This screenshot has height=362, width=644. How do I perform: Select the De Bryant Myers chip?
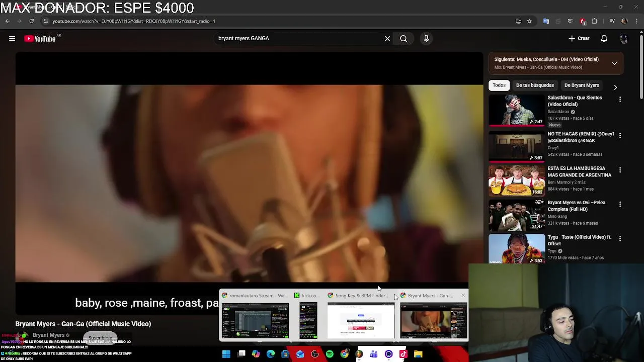(x=582, y=85)
